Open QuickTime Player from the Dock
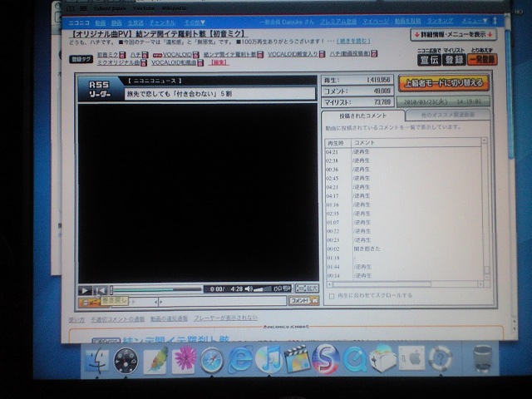This screenshot has width=532, height=399. click(x=354, y=359)
